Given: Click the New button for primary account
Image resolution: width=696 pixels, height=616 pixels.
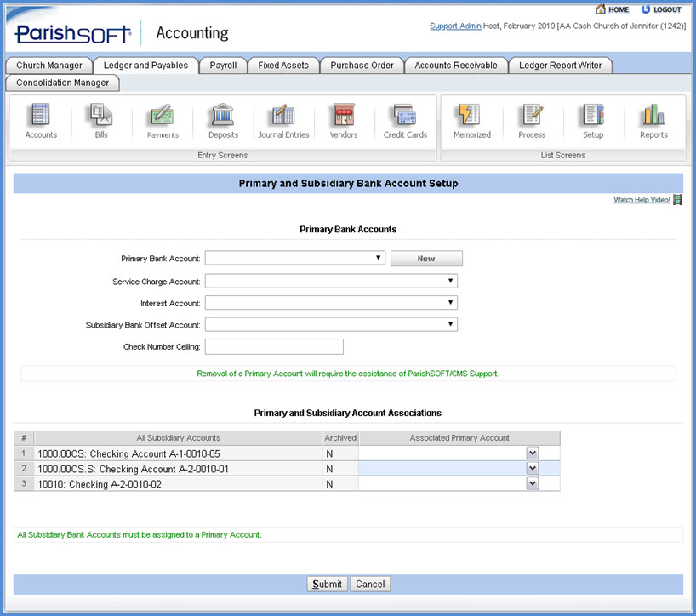Looking at the screenshot, I should coord(426,259).
